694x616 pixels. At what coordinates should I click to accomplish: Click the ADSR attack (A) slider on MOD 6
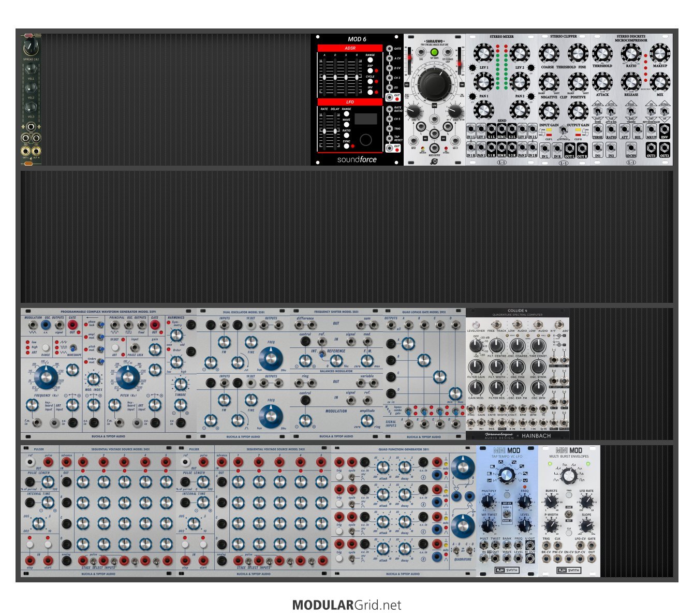[324, 77]
